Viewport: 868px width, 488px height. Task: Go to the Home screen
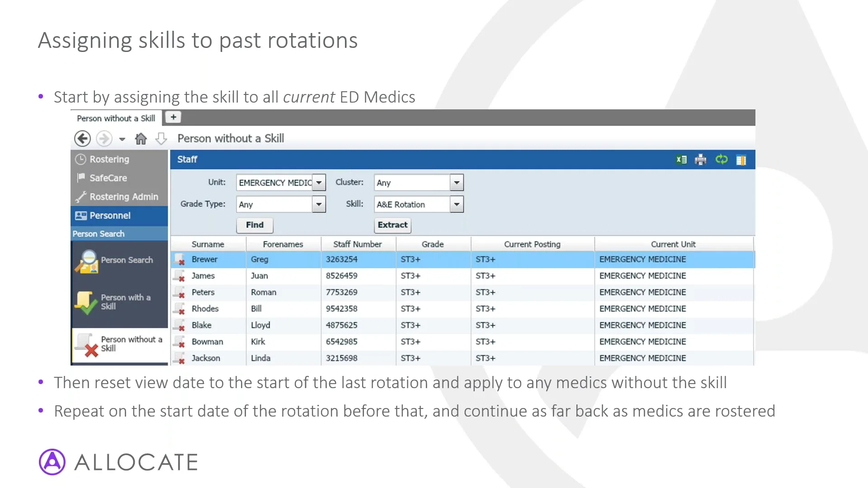tap(141, 138)
